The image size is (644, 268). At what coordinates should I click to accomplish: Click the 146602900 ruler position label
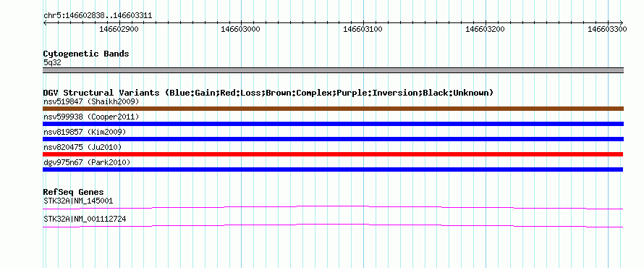point(119,29)
